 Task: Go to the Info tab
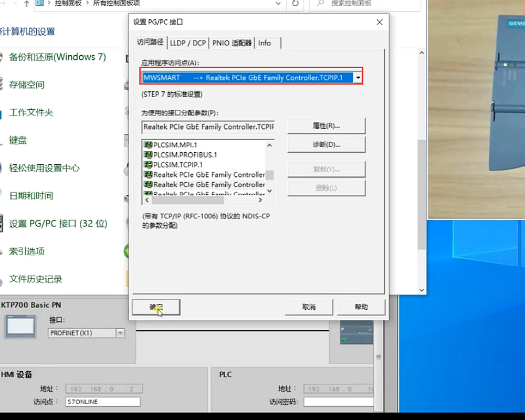(265, 43)
